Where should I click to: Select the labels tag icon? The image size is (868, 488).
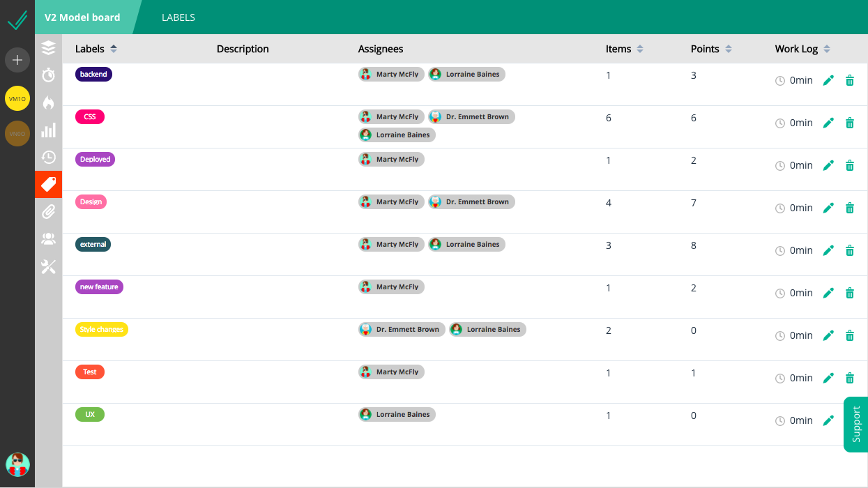tap(48, 184)
